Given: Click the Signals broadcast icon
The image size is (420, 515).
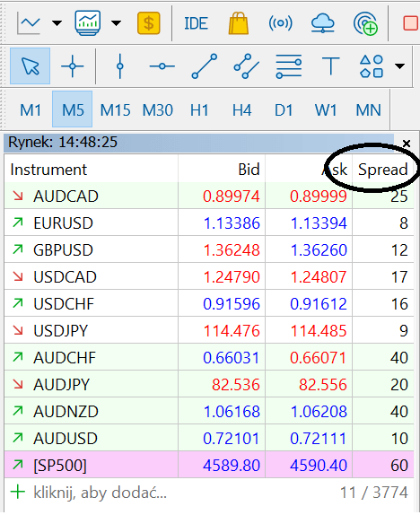Looking at the screenshot, I should click(x=280, y=23).
